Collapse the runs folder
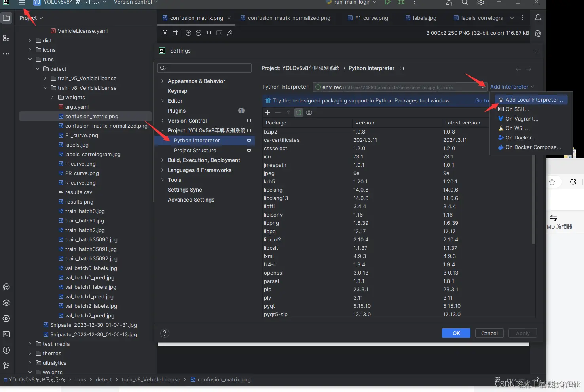Viewport: 584px width, 392px height. click(x=30, y=59)
